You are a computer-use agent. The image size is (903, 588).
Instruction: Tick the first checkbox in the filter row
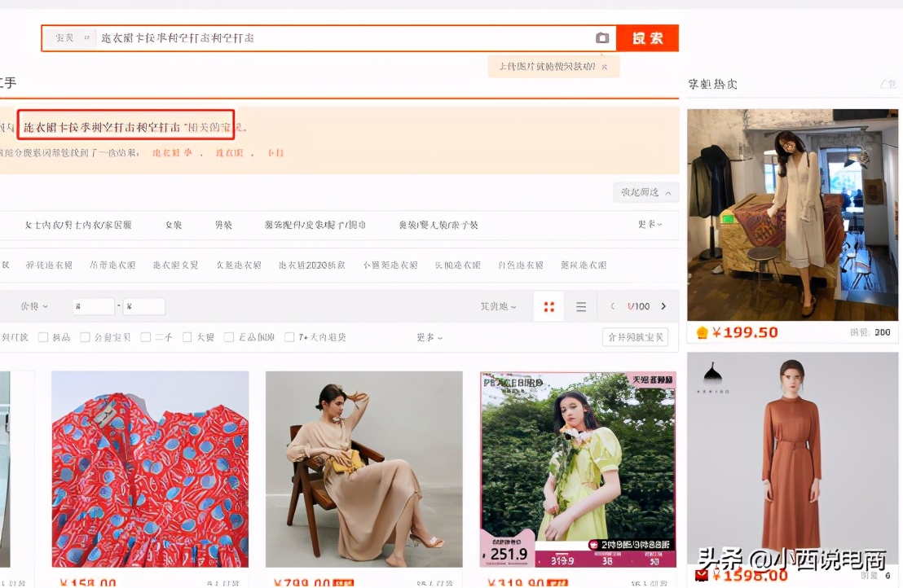42,337
